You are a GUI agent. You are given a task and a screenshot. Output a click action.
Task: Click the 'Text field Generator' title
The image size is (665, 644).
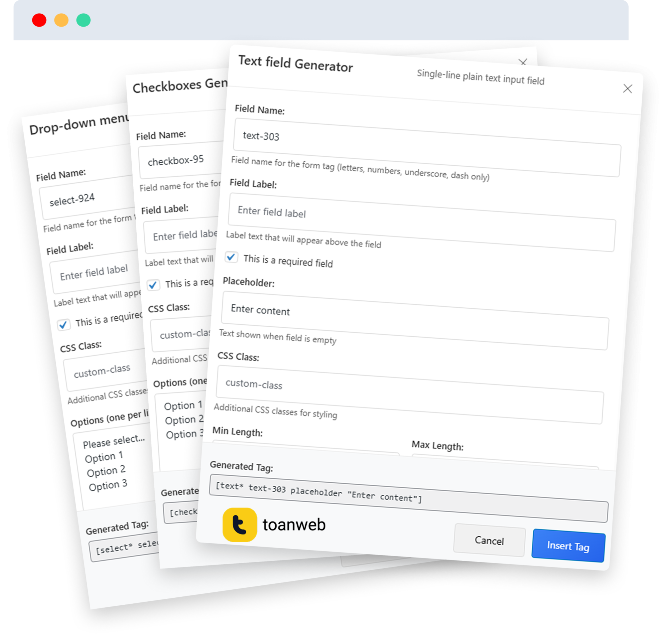click(x=296, y=64)
